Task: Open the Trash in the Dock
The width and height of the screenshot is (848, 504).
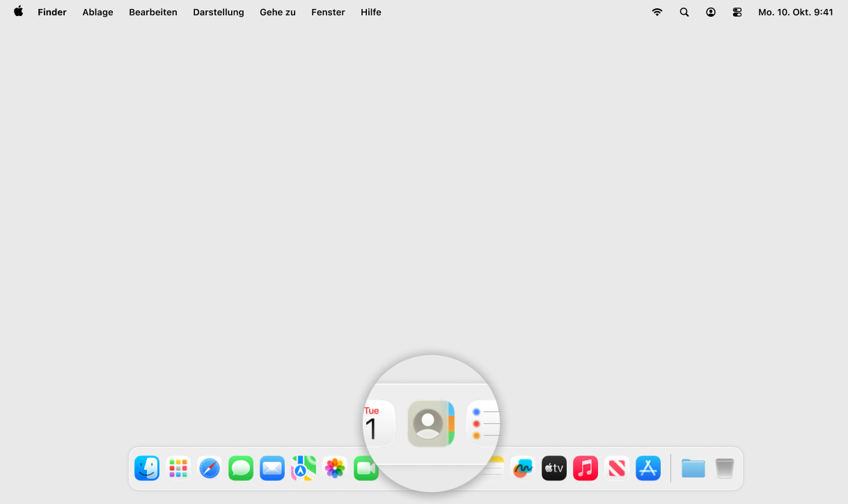Action: 725,468
